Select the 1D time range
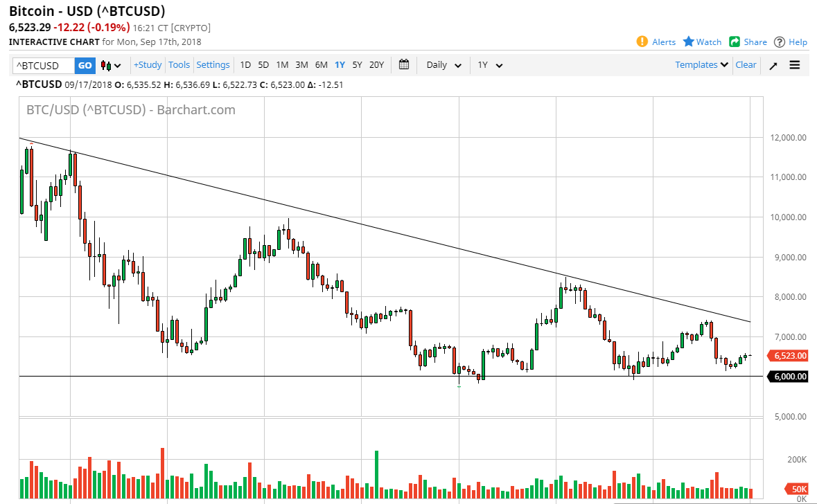 coord(245,64)
